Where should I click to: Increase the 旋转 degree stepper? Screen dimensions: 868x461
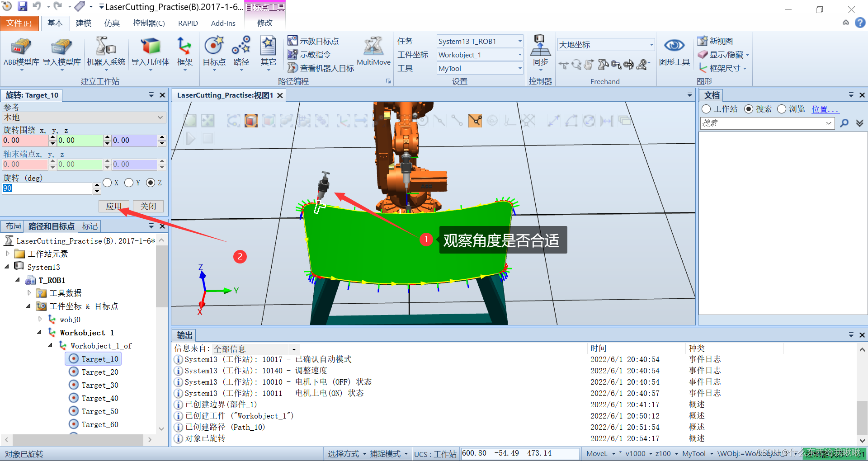pos(97,185)
